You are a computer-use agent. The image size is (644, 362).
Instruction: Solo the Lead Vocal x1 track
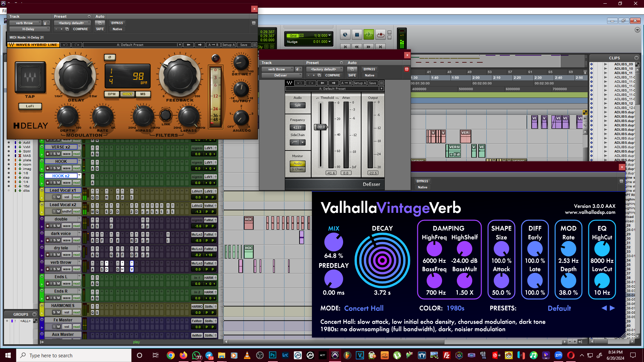pyautogui.click(x=54, y=197)
